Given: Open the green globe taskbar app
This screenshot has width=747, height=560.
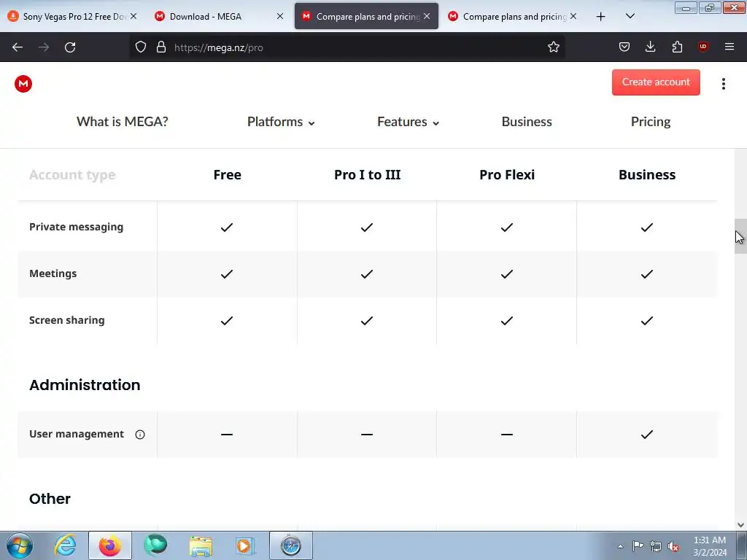Looking at the screenshot, I should tap(155, 545).
